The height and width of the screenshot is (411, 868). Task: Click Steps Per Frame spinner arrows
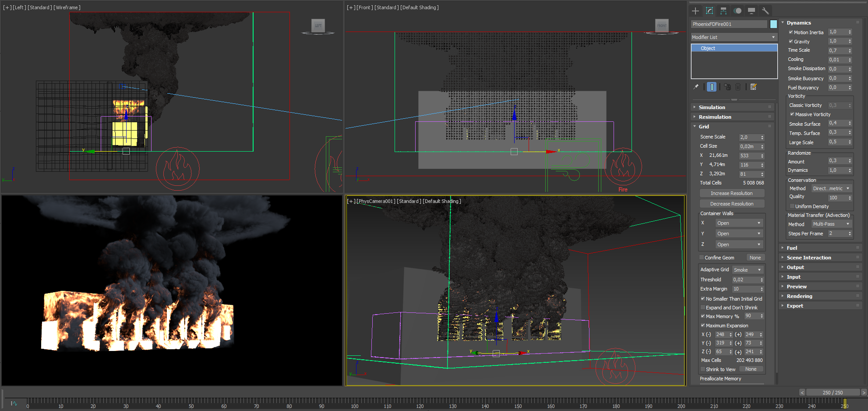[x=850, y=234]
